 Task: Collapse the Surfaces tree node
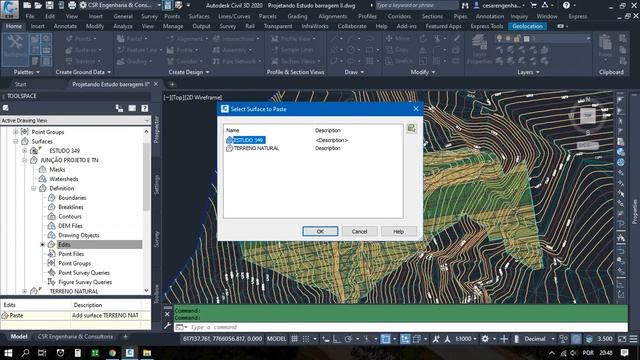[16, 141]
